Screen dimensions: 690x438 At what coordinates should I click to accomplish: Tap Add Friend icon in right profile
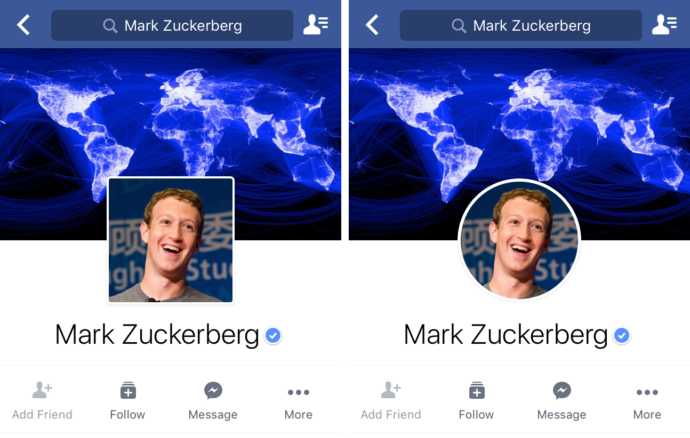[391, 390]
